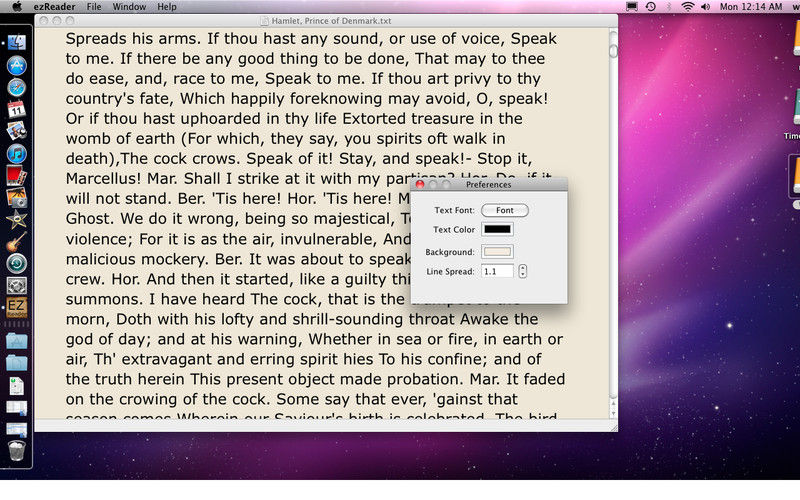Launch the App Store dock icon
This screenshot has height=500, width=800.
(16, 65)
